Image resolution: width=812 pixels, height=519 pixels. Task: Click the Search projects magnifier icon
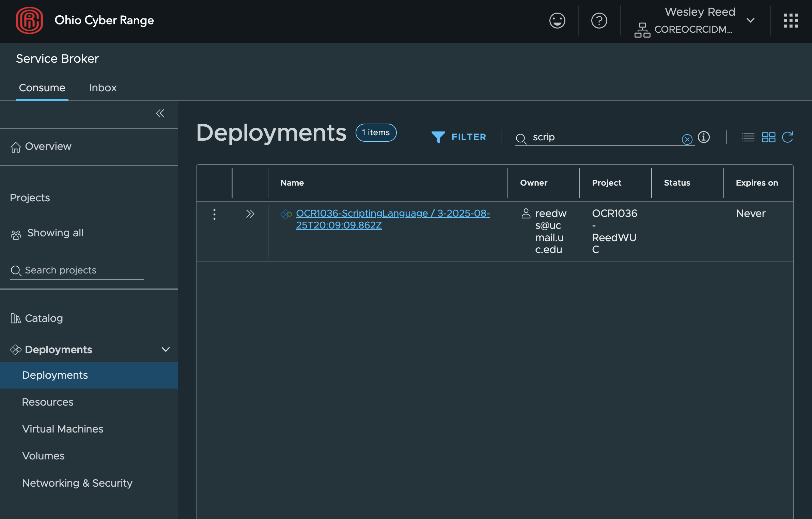point(16,271)
